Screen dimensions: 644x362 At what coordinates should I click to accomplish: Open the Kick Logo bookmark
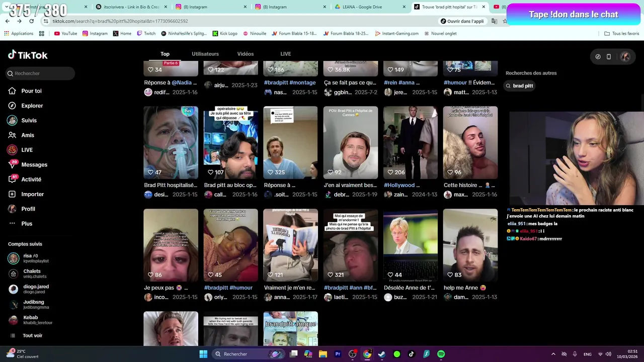click(x=224, y=34)
